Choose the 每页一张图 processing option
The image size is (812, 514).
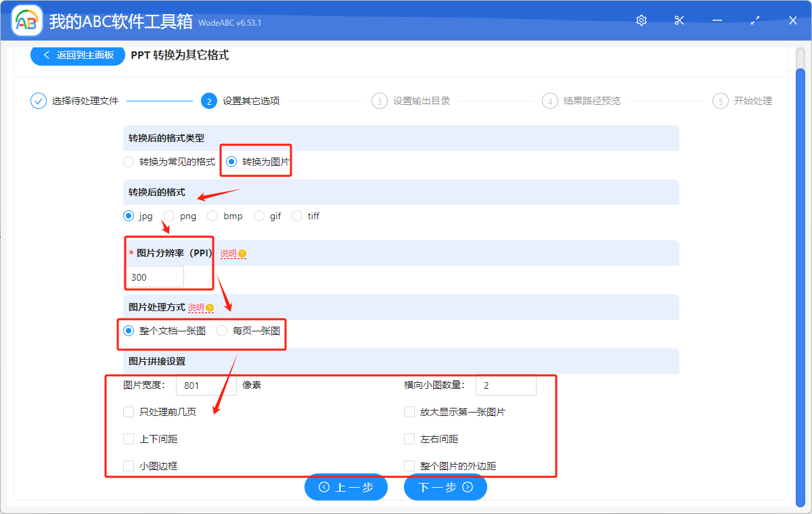coord(222,330)
